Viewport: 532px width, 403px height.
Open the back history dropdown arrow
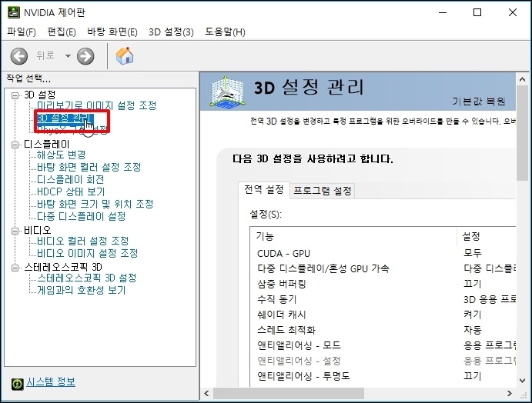click(68, 56)
